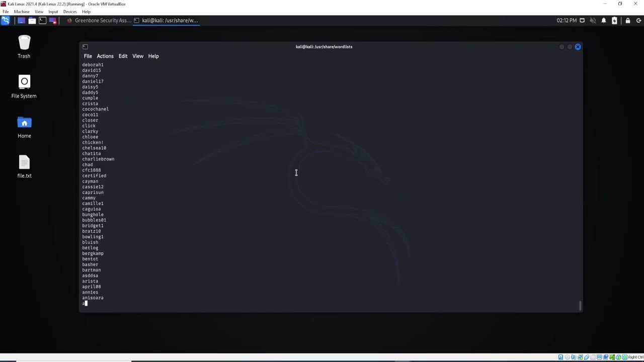Image resolution: width=644 pixels, height=362 pixels.
Task: Click the lock screen padlock icon
Action: (x=628, y=21)
